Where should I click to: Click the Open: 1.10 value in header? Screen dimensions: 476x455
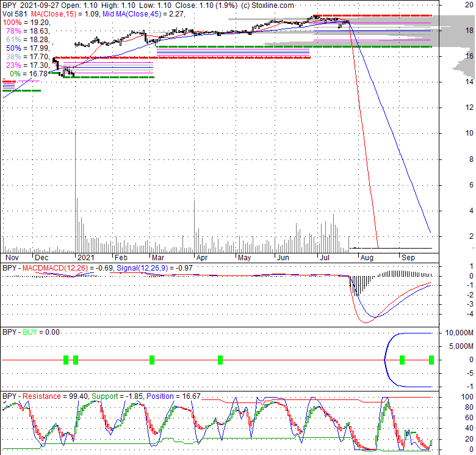point(79,5)
